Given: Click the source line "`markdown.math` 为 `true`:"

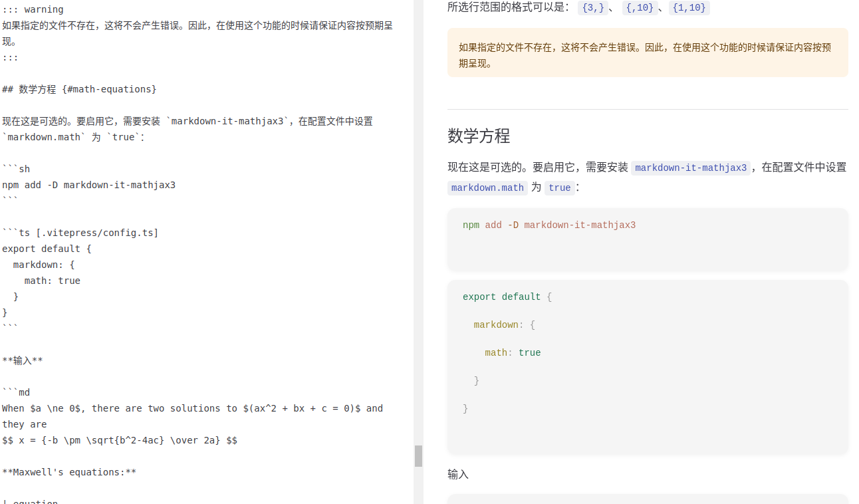Looking at the screenshot, I should click(x=73, y=137).
